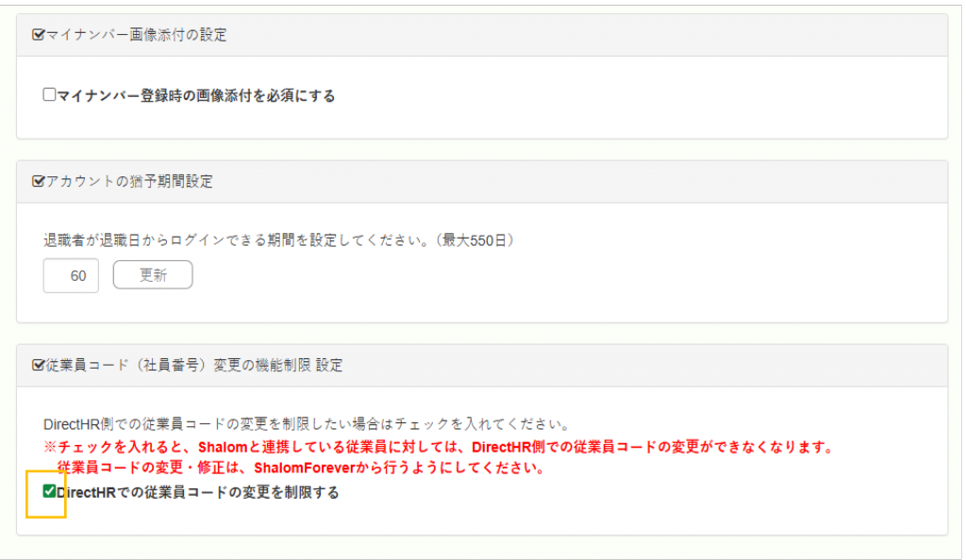Uncheck DirectHRでの従業員コードの変更を制限する checkbox
966x560 pixels.
click(49, 490)
